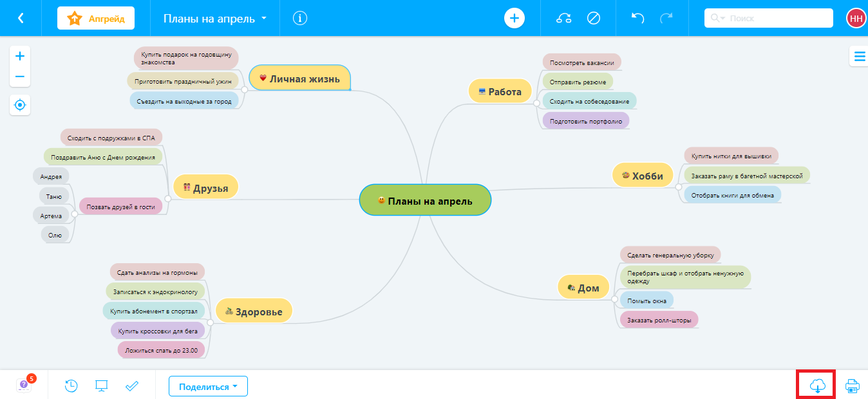Center the map with target icon
The image size is (868, 399).
(x=20, y=105)
